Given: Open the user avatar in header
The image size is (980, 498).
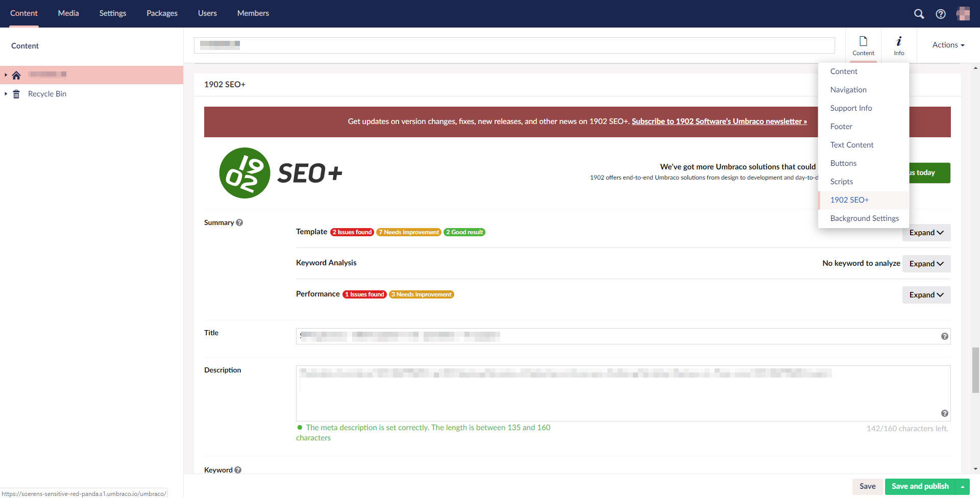Looking at the screenshot, I should 963,14.
